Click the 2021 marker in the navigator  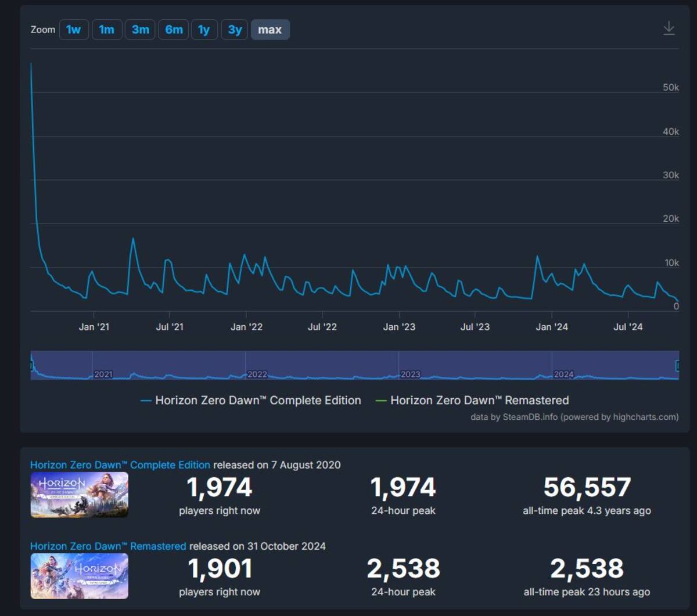pyautogui.click(x=103, y=374)
